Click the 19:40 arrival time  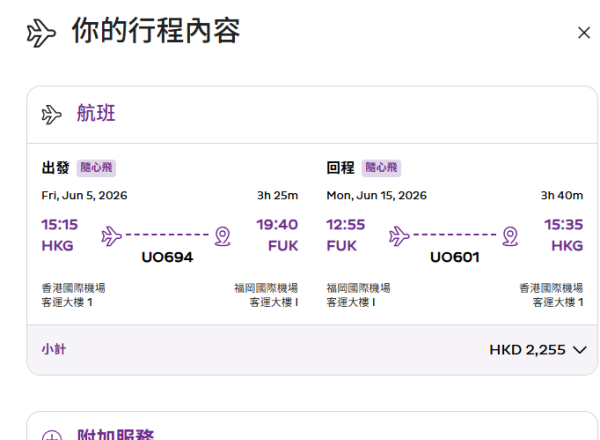277,225
